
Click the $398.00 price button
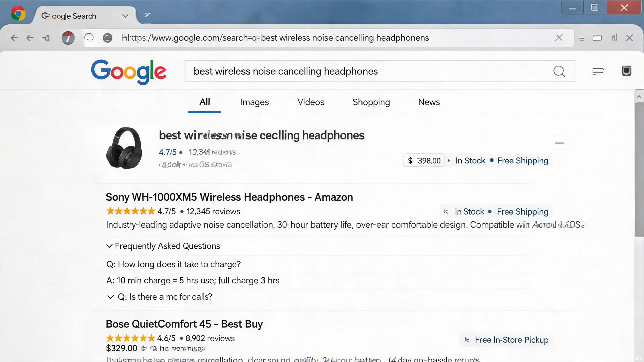pos(424,160)
